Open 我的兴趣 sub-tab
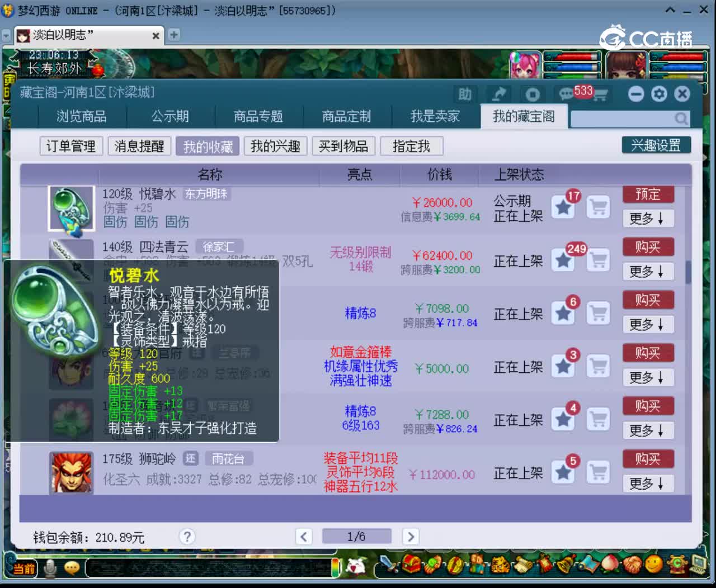Image resolution: width=716 pixels, height=588 pixels. (275, 146)
